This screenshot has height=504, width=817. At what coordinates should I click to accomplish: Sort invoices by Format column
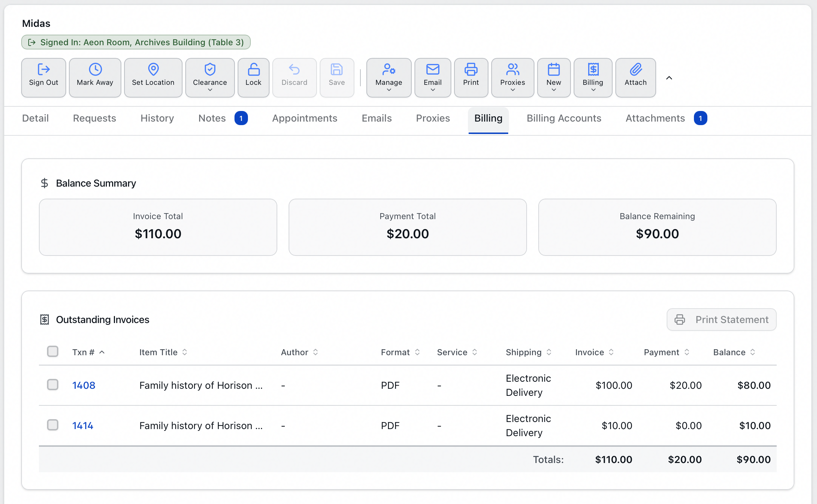(x=400, y=352)
